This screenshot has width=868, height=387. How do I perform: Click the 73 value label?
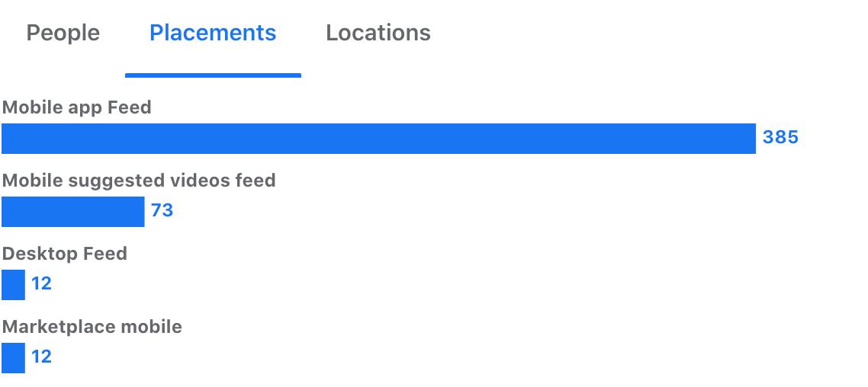[162, 210]
